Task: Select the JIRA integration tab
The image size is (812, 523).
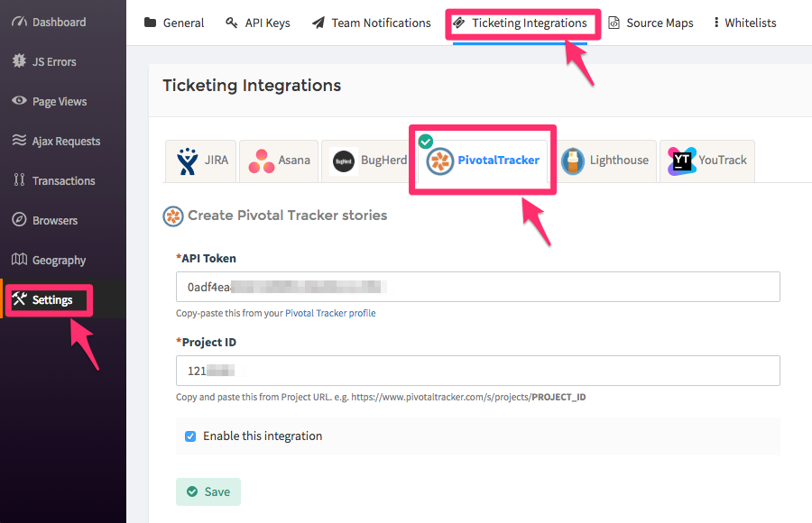Action: tap(201, 161)
